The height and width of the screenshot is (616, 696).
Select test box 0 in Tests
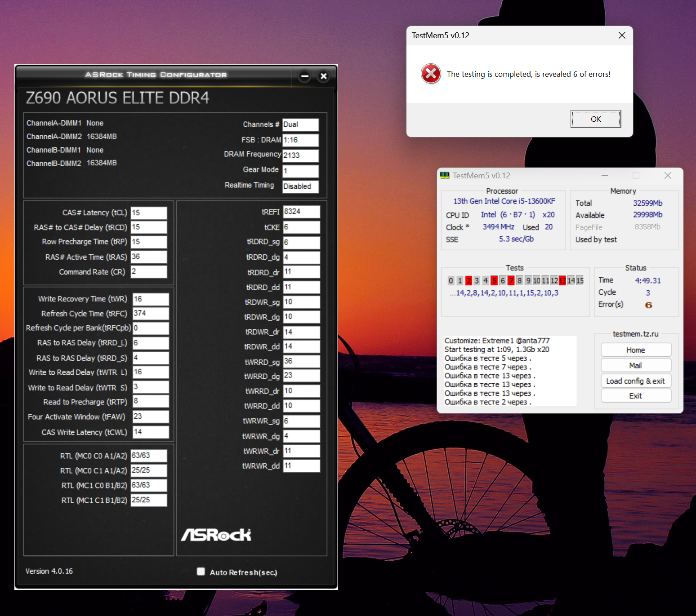451,281
